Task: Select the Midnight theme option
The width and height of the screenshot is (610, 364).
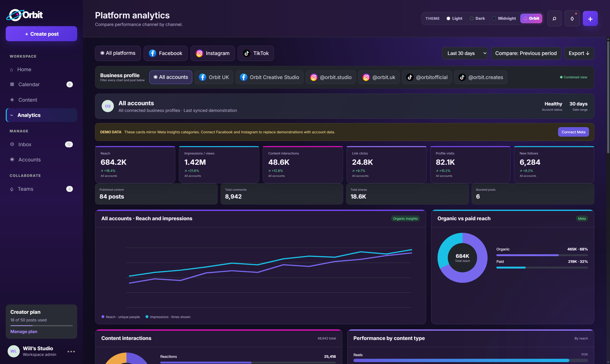Action: [x=504, y=18]
